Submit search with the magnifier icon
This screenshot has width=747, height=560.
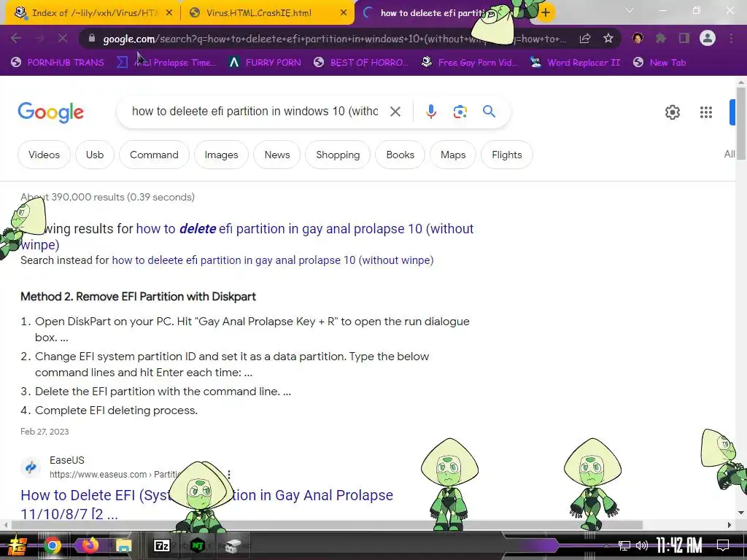tap(489, 112)
